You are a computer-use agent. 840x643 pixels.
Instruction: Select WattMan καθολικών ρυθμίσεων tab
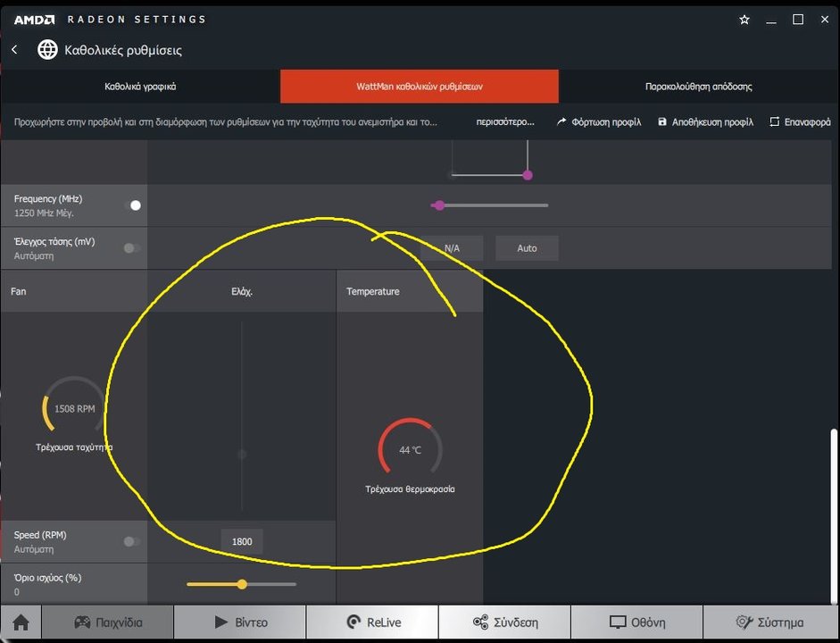click(420, 87)
